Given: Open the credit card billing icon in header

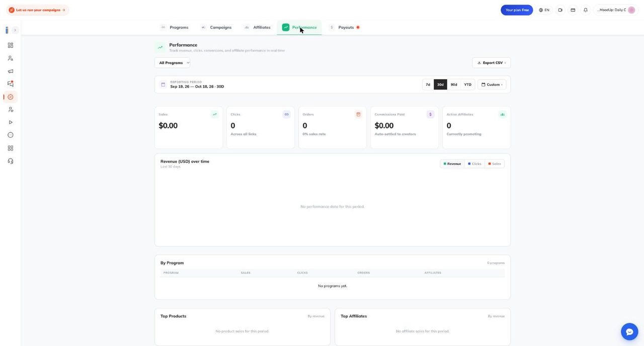Looking at the screenshot, I should click(x=573, y=10).
